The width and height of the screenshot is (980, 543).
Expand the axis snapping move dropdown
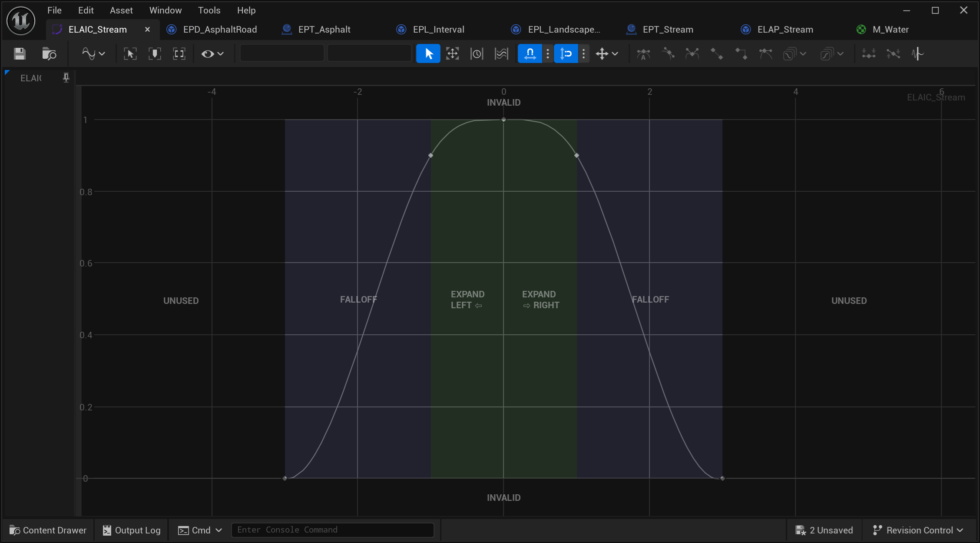[606, 54]
